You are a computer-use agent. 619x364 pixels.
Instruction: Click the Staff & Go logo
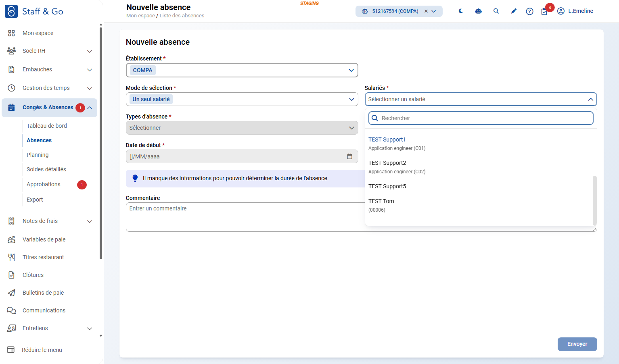[34, 11]
